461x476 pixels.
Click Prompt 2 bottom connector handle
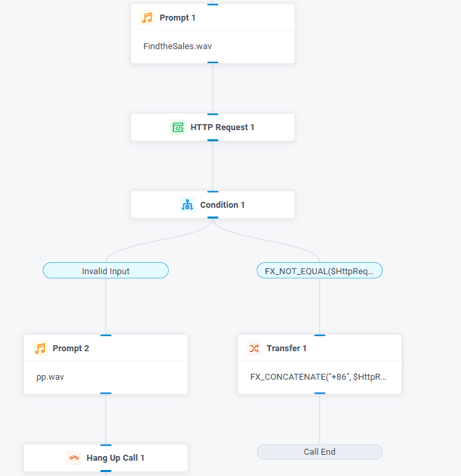[106, 393]
